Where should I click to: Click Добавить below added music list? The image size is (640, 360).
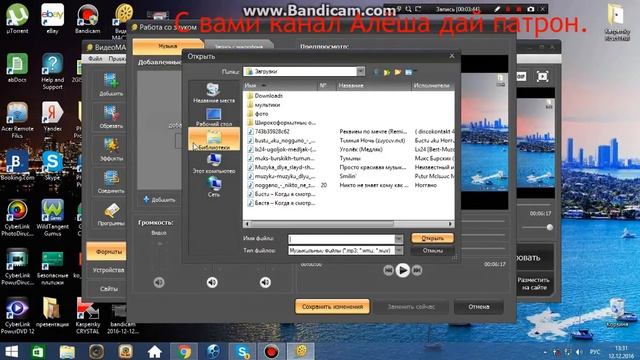pos(159,200)
